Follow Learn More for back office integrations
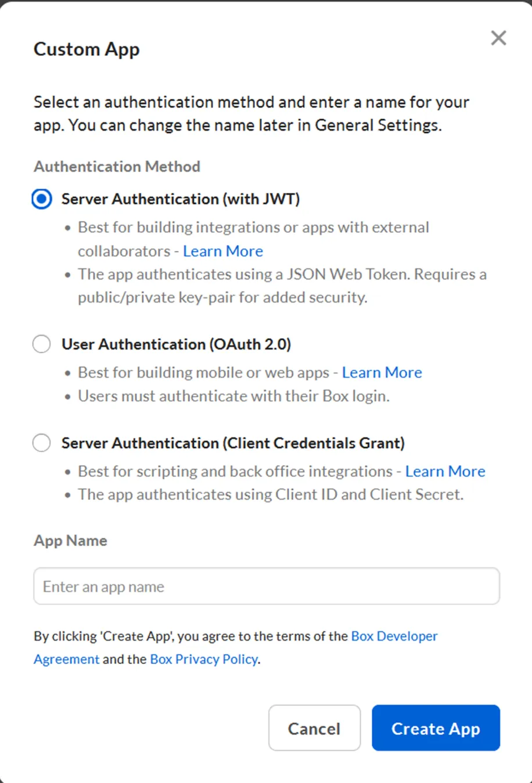This screenshot has height=783, width=532. coord(445,471)
